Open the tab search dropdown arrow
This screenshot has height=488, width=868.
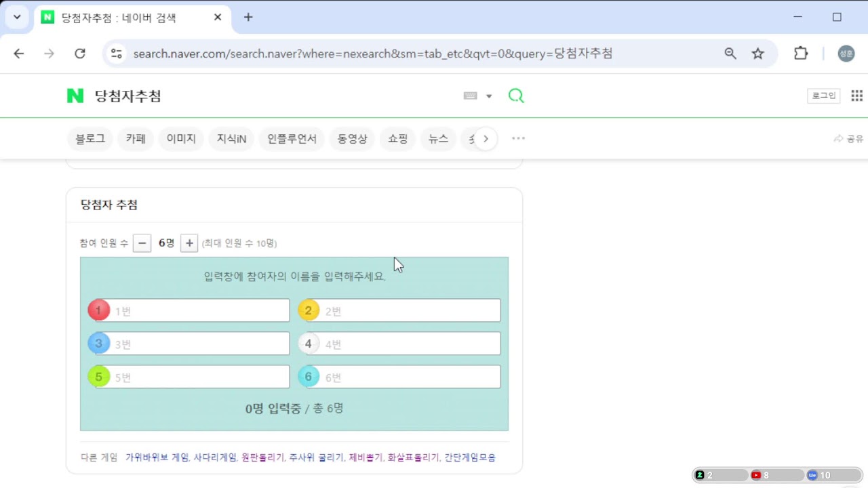coord(17,18)
